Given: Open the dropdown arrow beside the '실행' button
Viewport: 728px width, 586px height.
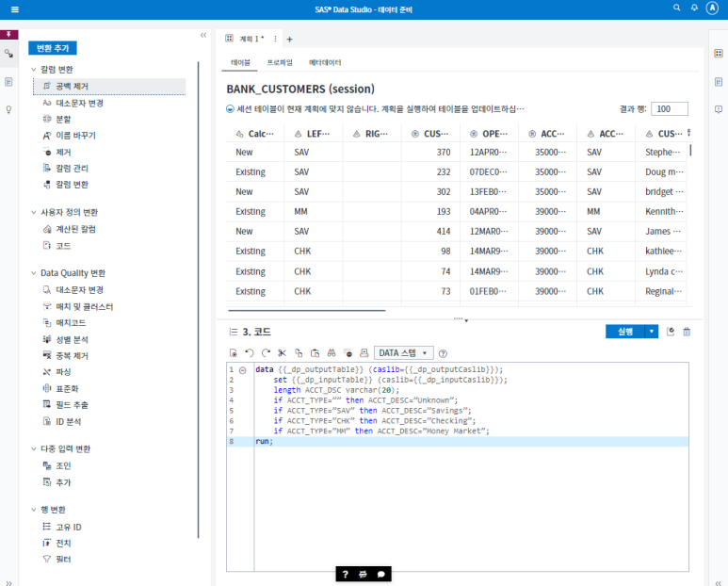Looking at the screenshot, I should pos(652,332).
